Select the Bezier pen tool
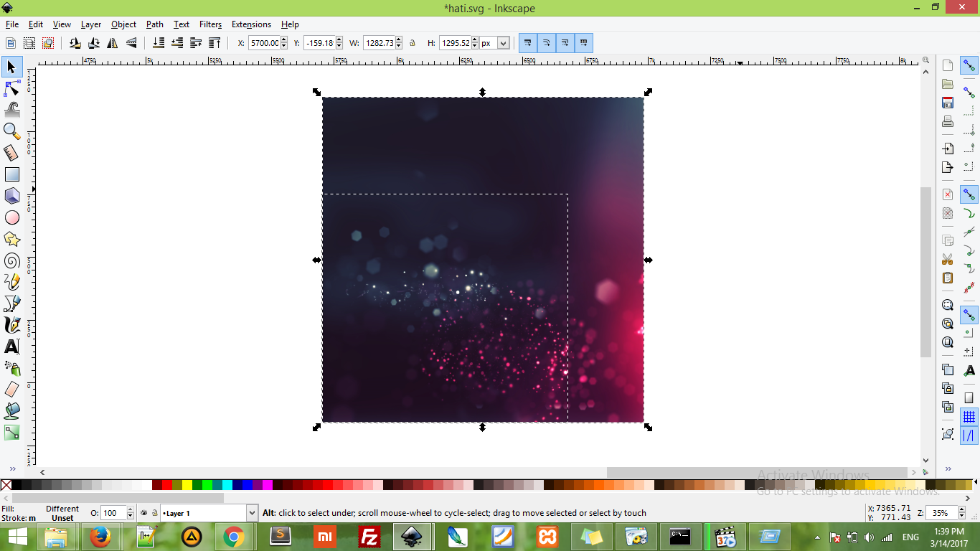980x551 pixels. [11, 303]
